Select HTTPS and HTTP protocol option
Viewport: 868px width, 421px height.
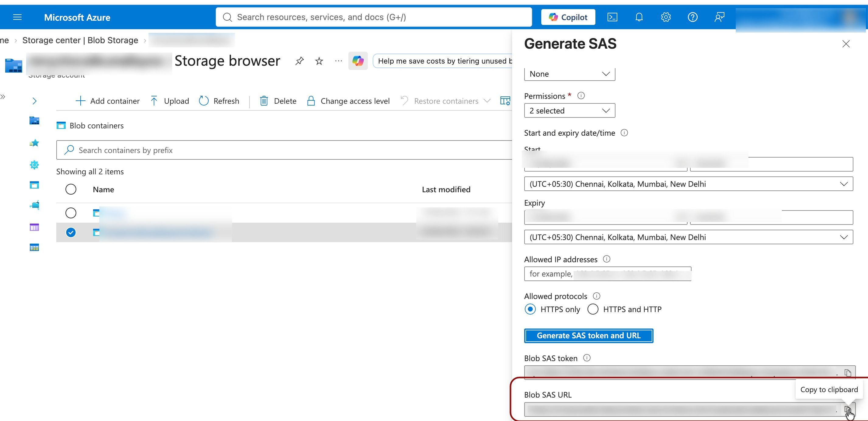coord(593,309)
